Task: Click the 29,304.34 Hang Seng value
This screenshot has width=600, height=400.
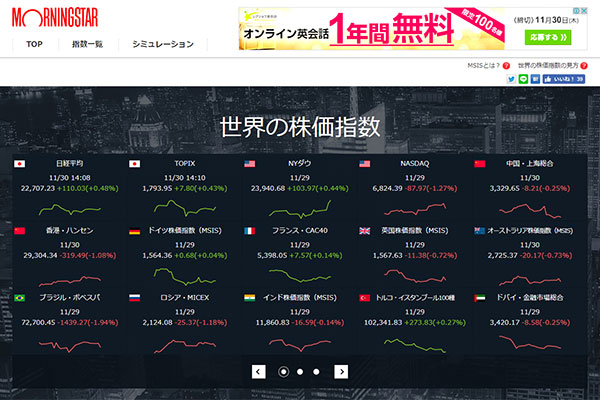Action: (x=40, y=255)
